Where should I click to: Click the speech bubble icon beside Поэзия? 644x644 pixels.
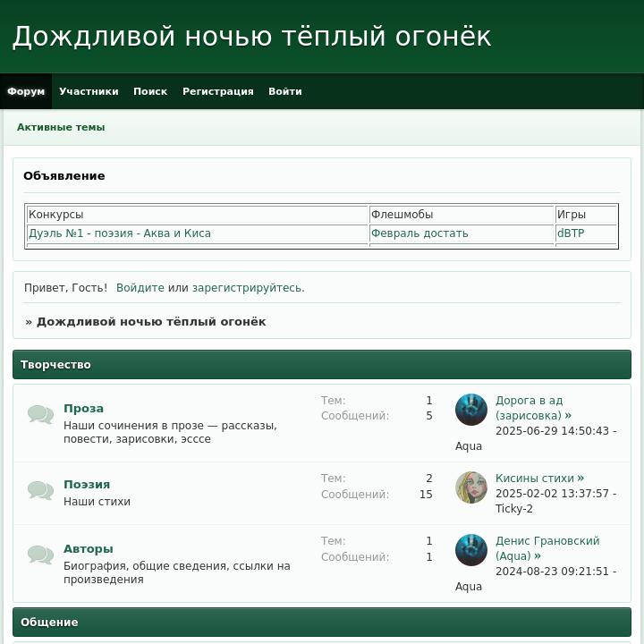tap(40, 491)
